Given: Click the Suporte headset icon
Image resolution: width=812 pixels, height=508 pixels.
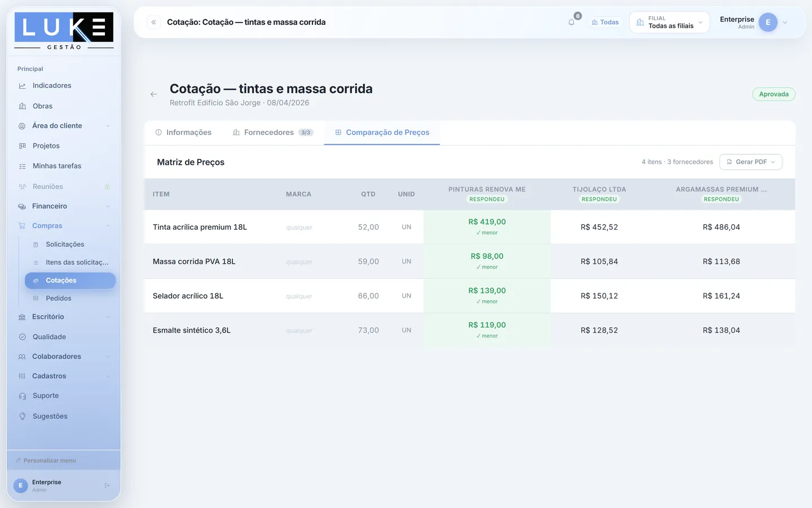Looking at the screenshot, I should tap(23, 396).
